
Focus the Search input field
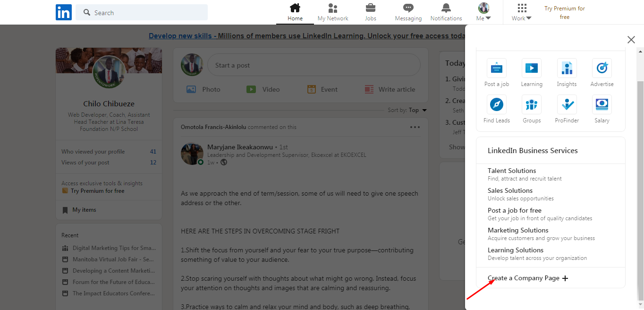(142, 12)
